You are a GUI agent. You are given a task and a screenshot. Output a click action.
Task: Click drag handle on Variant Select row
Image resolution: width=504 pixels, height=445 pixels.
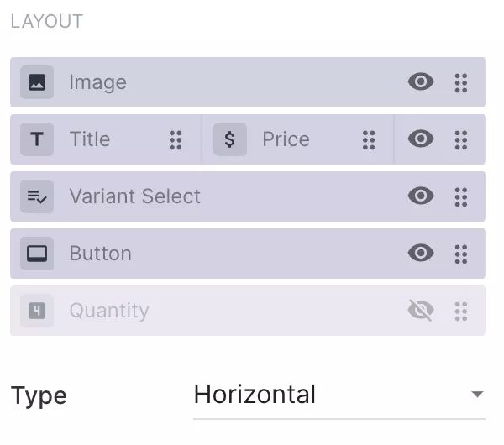click(460, 196)
